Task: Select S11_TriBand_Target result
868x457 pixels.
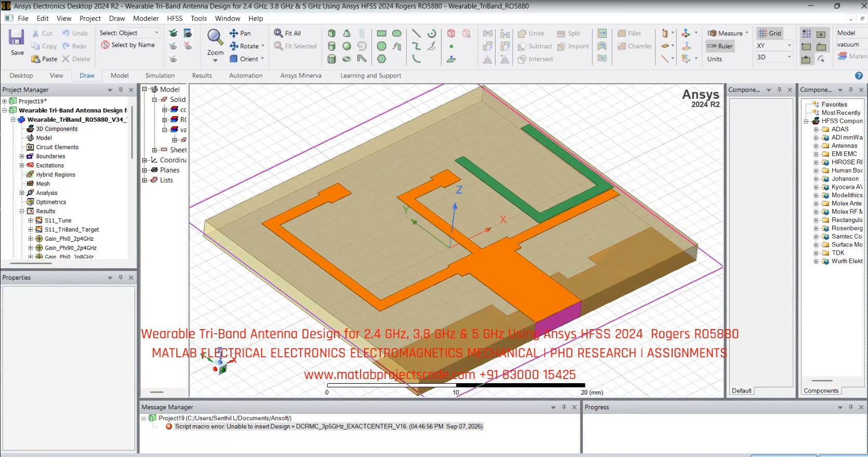Action: coord(72,229)
